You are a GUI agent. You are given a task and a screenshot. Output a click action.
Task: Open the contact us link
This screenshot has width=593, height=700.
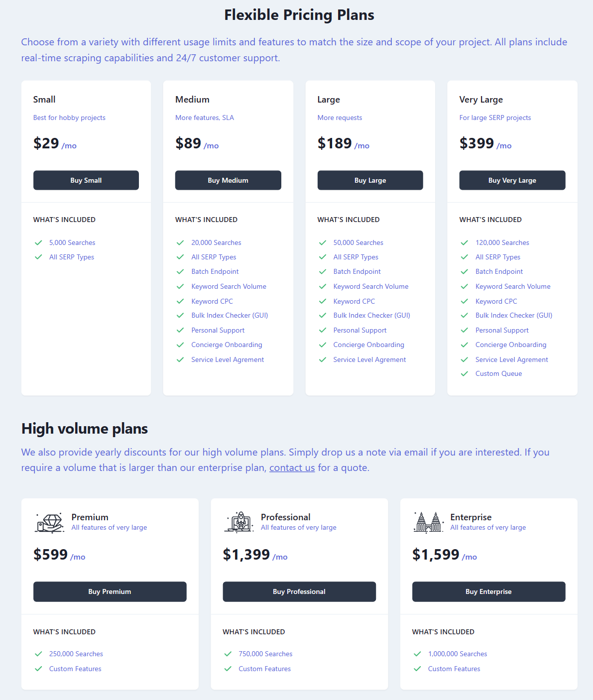(x=292, y=467)
